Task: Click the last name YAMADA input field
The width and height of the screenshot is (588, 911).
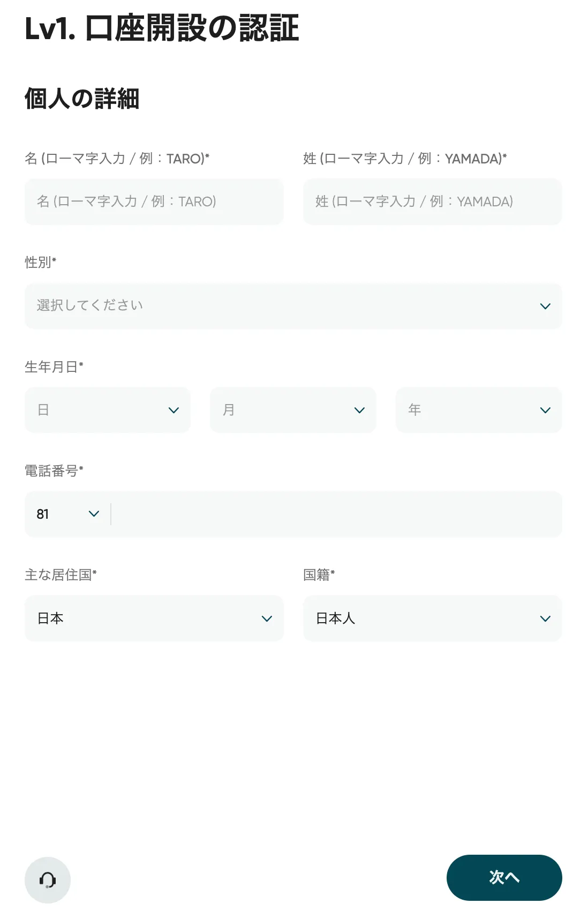Action: (432, 202)
